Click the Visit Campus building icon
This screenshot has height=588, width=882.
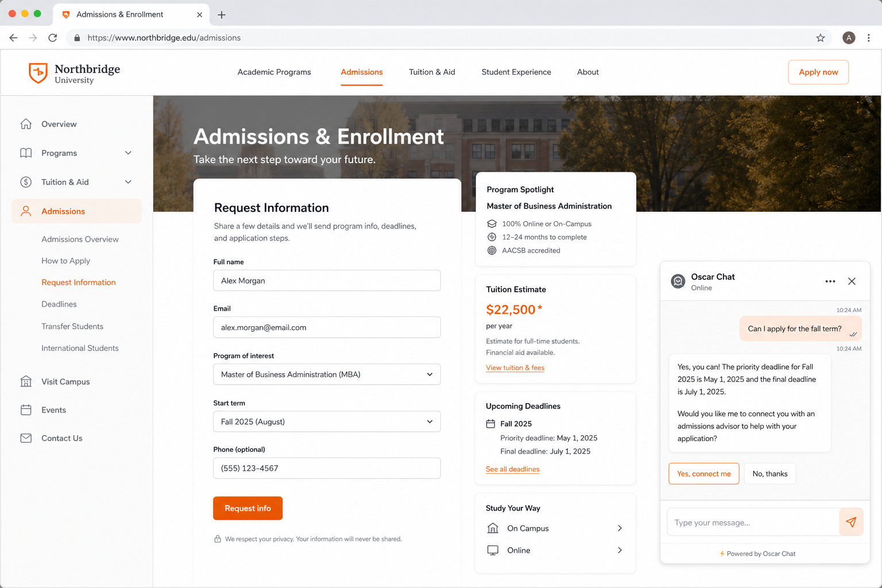pyautogui.click(x=26, y=381)
